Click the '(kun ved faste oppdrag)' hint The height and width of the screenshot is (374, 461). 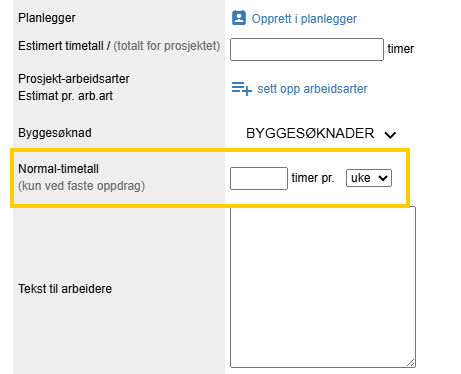81,186
